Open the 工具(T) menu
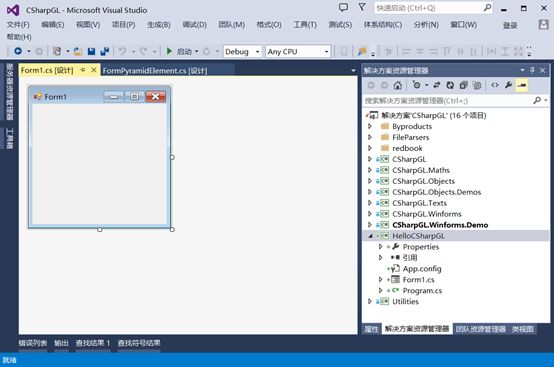554x367 pixels. 305,25
